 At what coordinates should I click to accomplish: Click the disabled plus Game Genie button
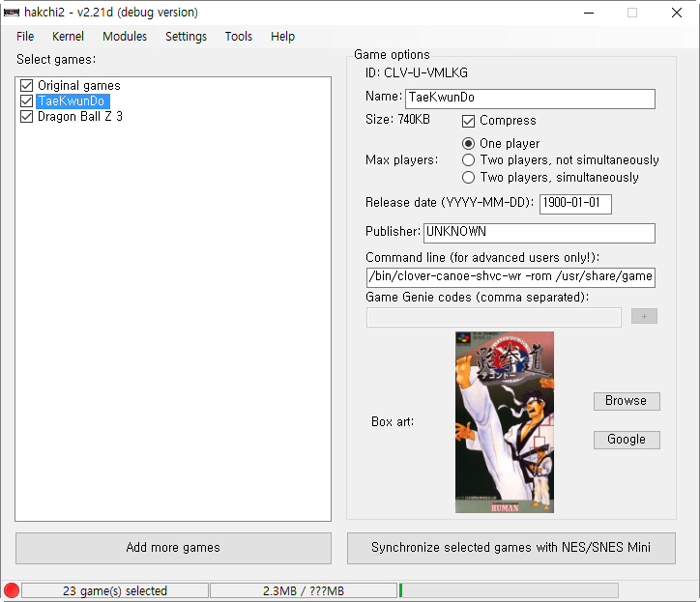point(644,316)
